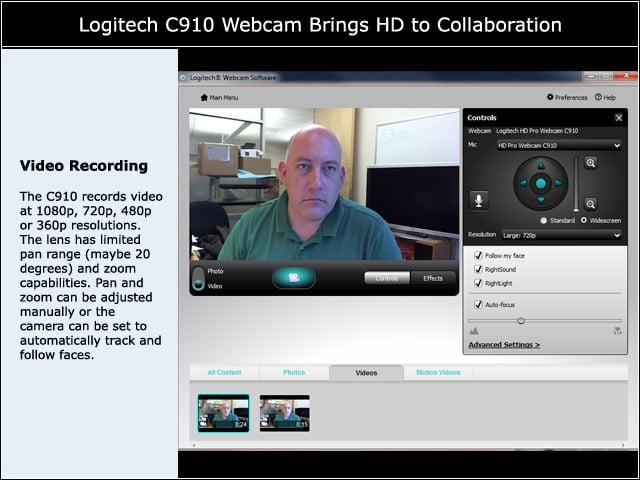Click gallery scrollbar right arrow
The image size is (640, 480).
(x=623, y=445)
